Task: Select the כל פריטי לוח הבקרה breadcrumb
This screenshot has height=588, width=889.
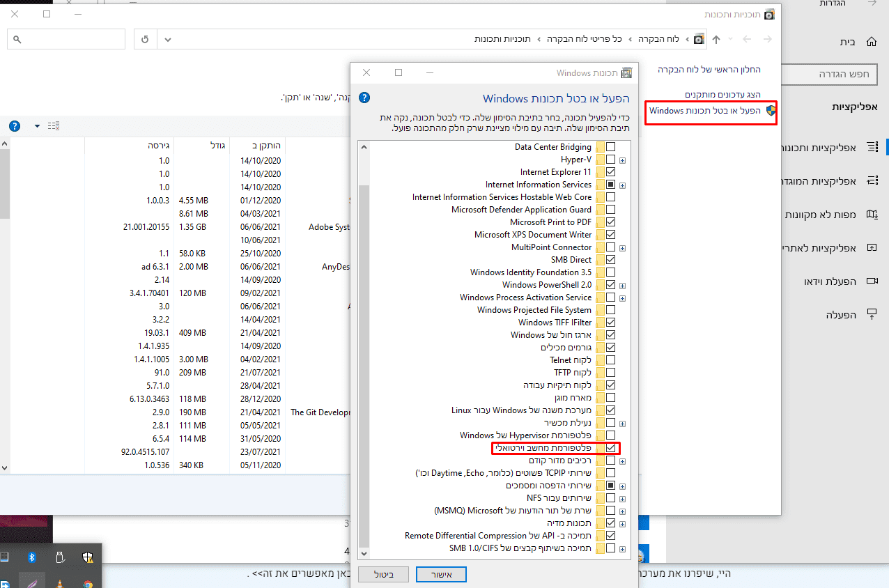Action: (584, 39)
